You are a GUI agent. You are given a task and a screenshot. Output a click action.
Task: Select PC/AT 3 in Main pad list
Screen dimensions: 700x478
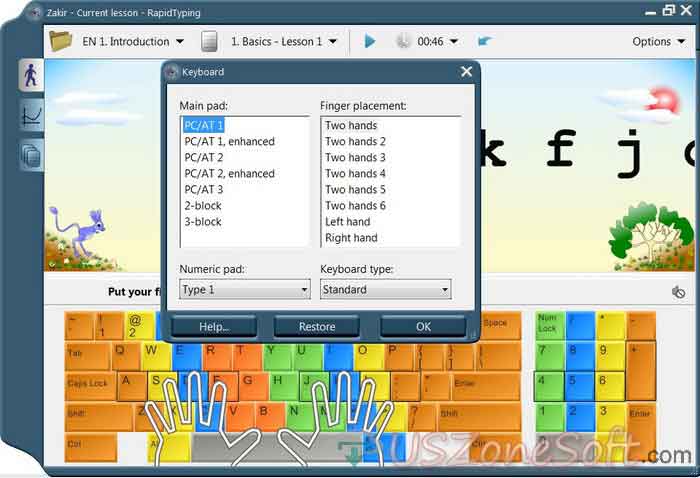coord(204,190)
